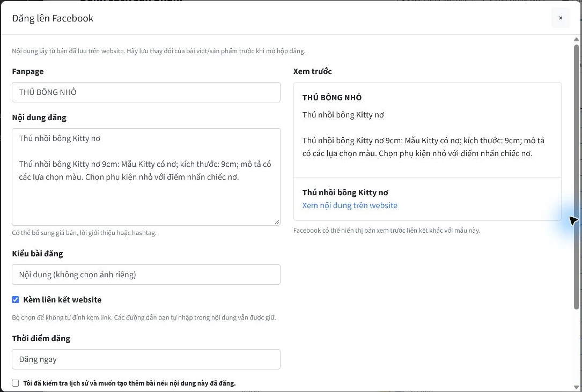Click the bold Thú nhồi bông Kitty nơ link title
582x392 pixels.
point(345,193)
